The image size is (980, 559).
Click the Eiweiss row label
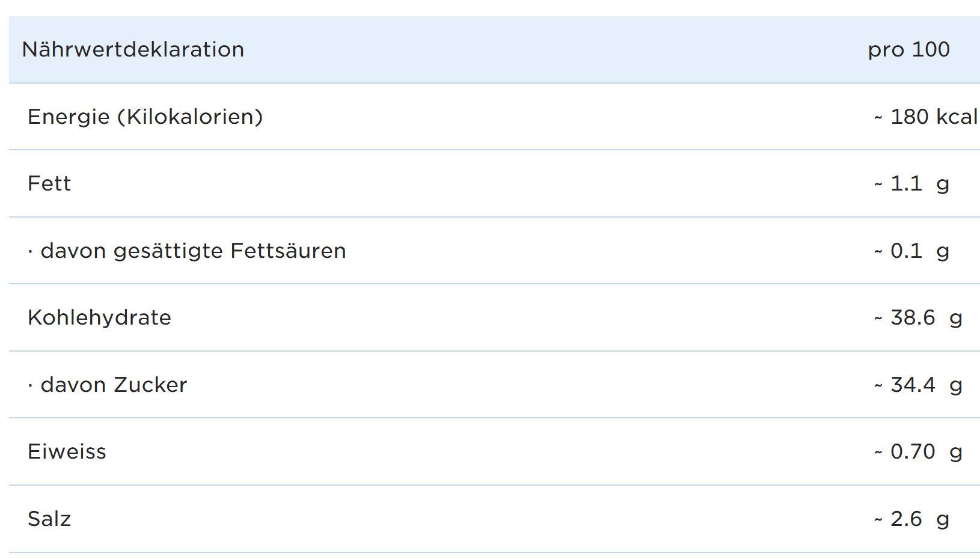pyautogui.click(x=67, y=451)
